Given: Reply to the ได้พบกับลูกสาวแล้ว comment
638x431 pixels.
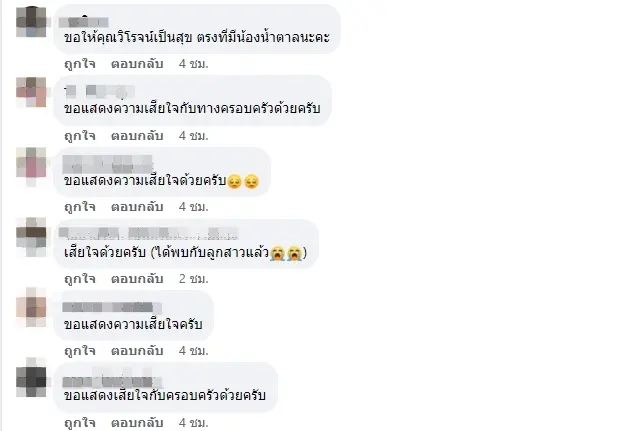Looking at the screenshot, I should pos(137,279).
